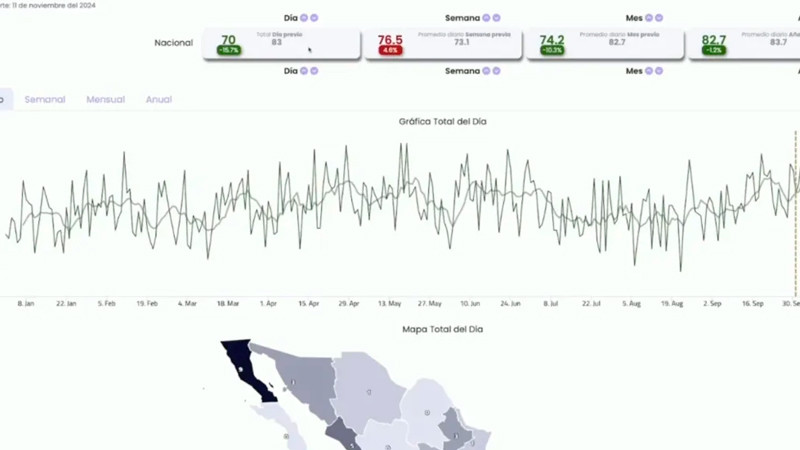The height and width of the screenshot is (450, 800).
Task: Click right purple icon beside lower Semana header
Action: point(498,71)
